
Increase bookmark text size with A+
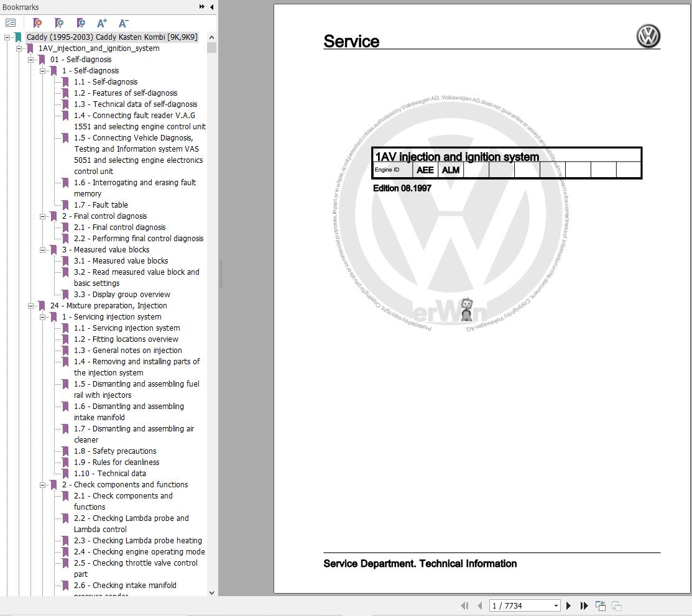102,23
